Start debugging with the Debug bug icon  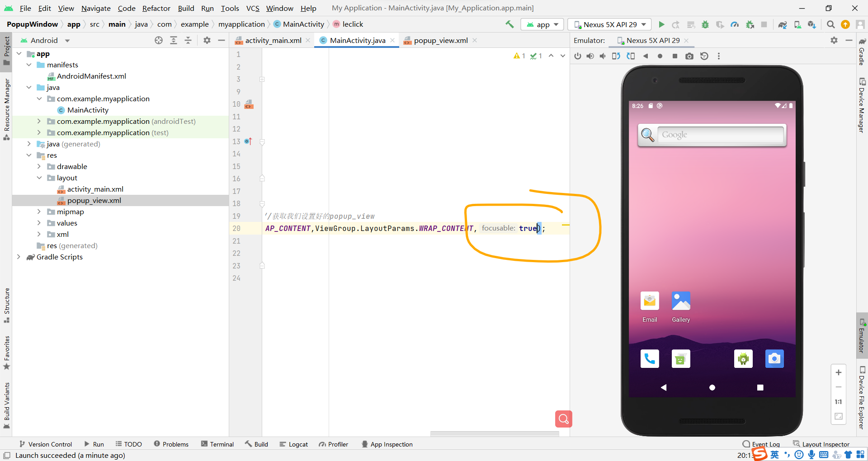pos(706,24)
